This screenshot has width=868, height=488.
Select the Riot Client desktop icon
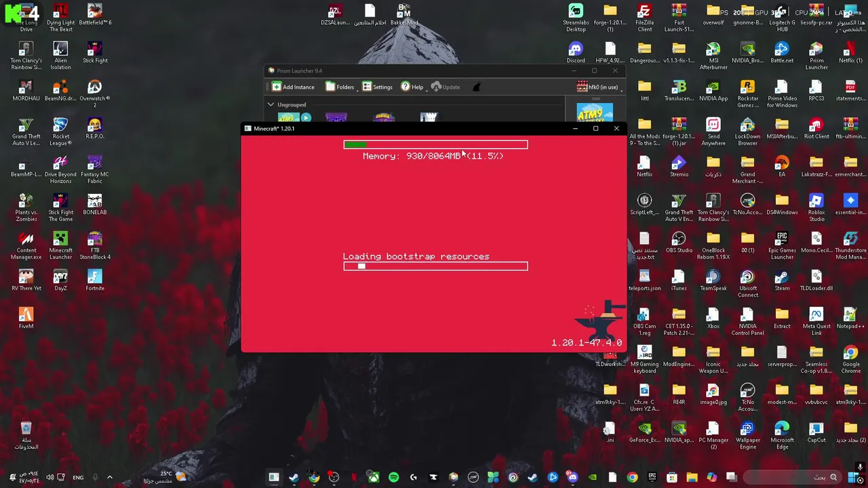816,129
